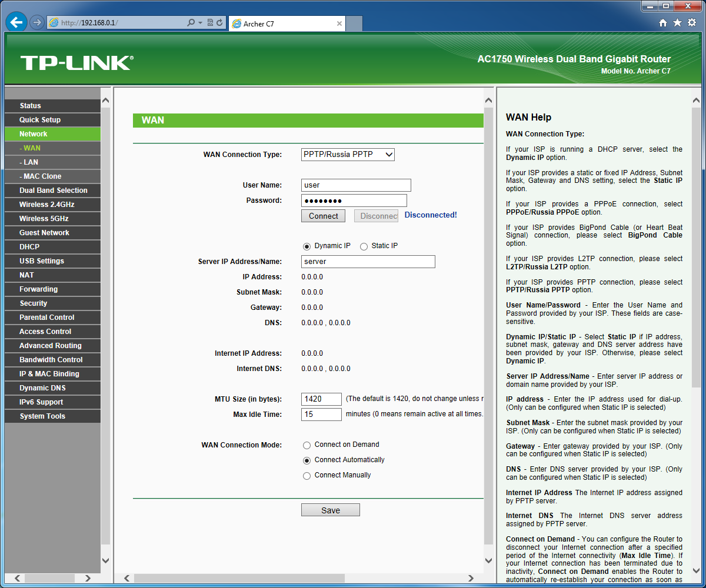Select the MAC Clone submenu item
This screenshot has height=588, width=706.
click(52, 176)
